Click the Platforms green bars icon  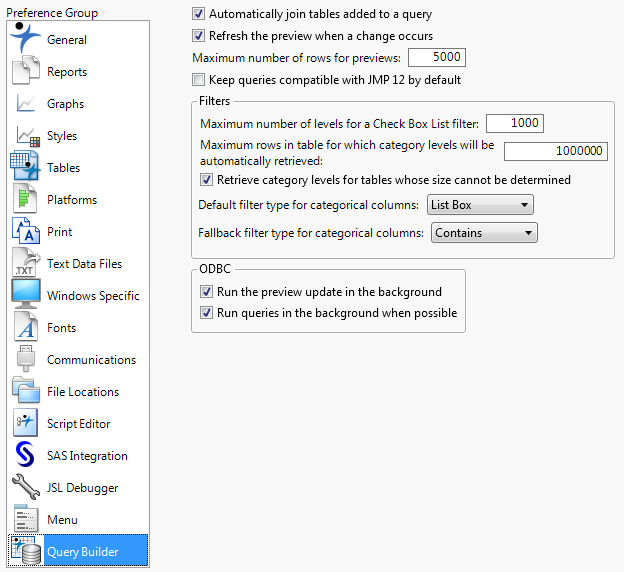tap(25, 199)
